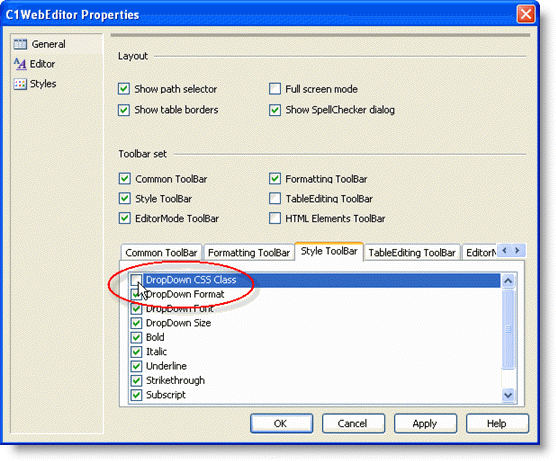The height and width of the screenshot is (461, 556).
Task: Open the Styles page icon
Action: coord(20,84)
